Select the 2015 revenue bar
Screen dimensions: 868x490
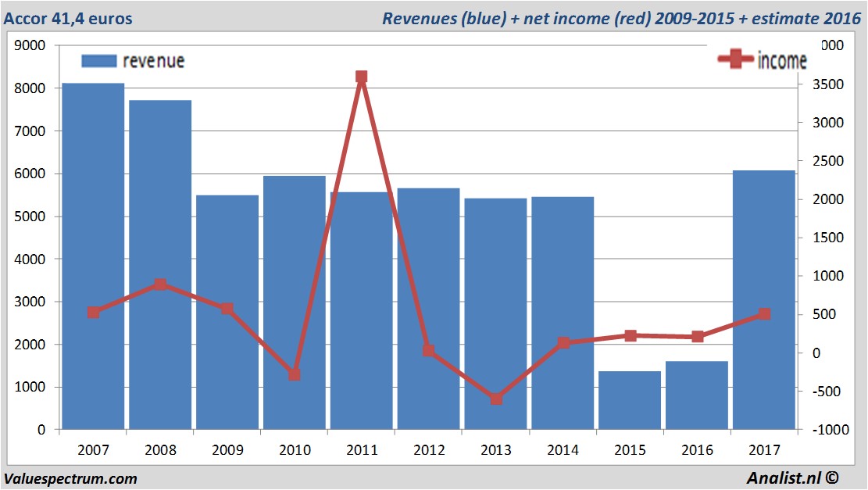click(630, 400)
